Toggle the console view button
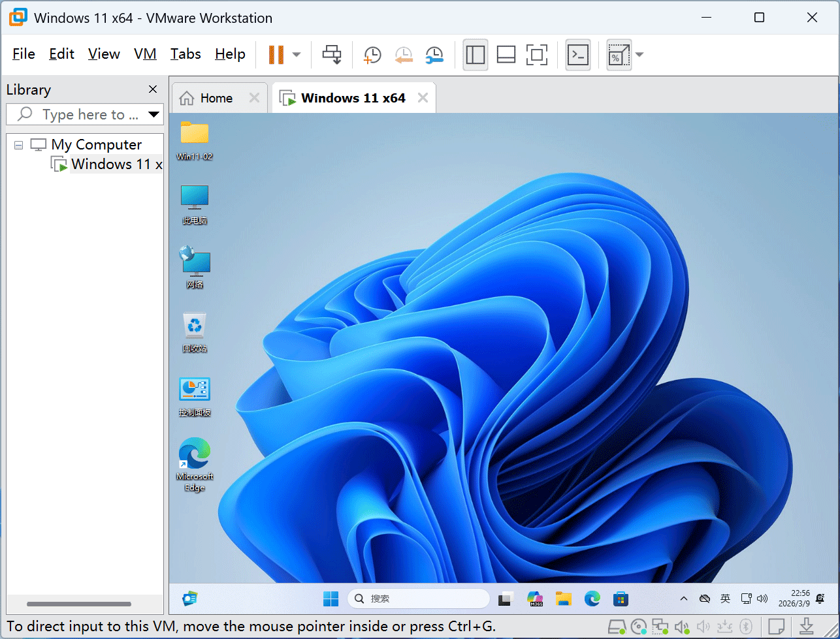Viewport: 840px width, 639px height. [x=578, y=55]
